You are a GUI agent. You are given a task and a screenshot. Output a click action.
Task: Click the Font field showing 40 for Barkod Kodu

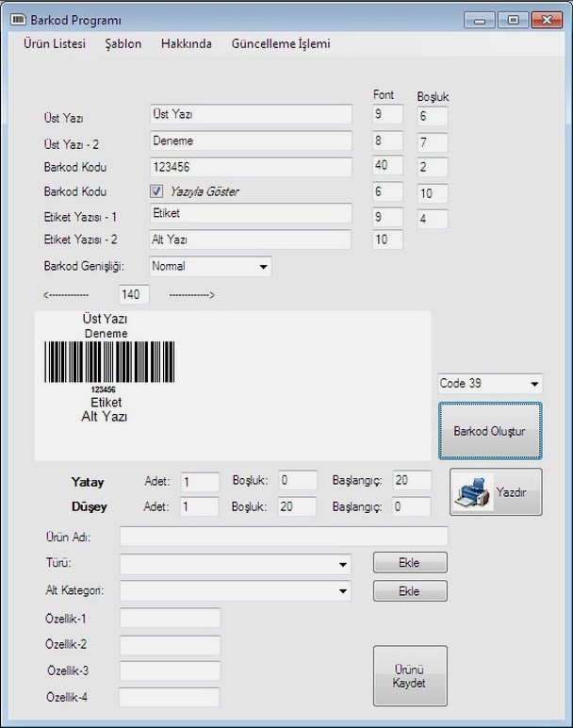pos(387,165)
